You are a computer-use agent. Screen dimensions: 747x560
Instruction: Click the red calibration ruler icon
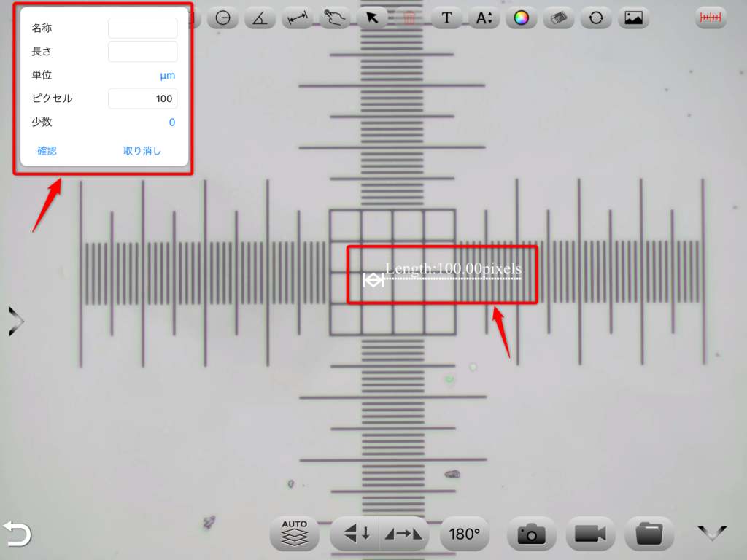[x=711, y=18]
